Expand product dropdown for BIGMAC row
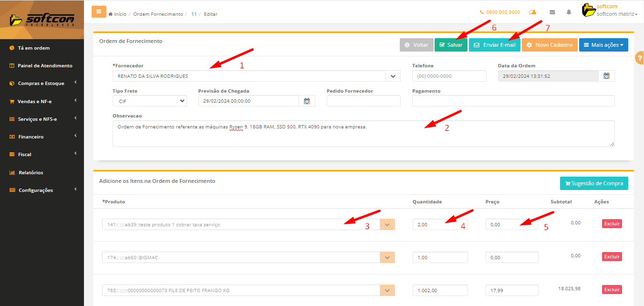The image size is (644, 306). 387,257
